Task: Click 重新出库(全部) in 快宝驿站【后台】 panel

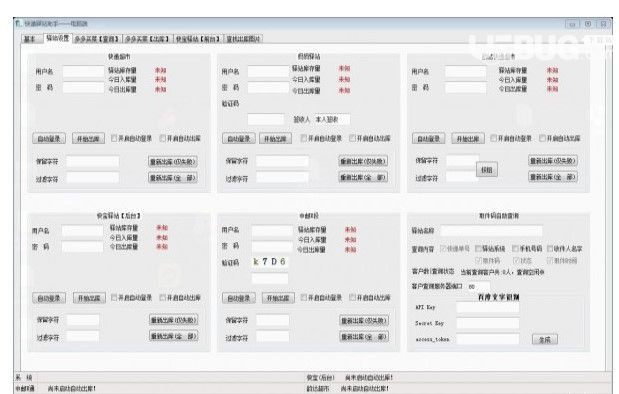Action: (174, 336)
